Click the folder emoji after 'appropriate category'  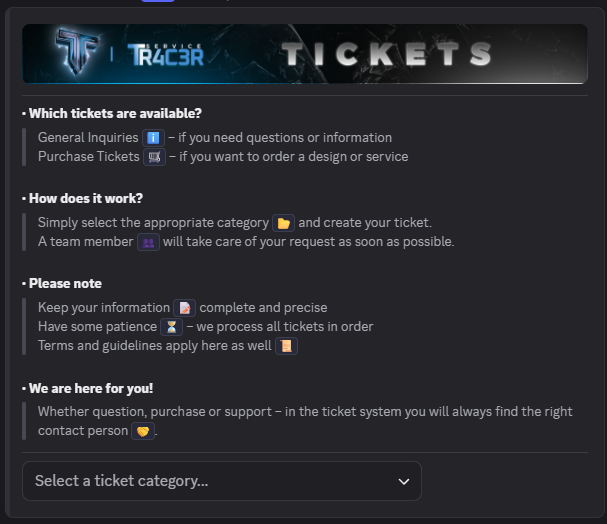pos(283,223)
